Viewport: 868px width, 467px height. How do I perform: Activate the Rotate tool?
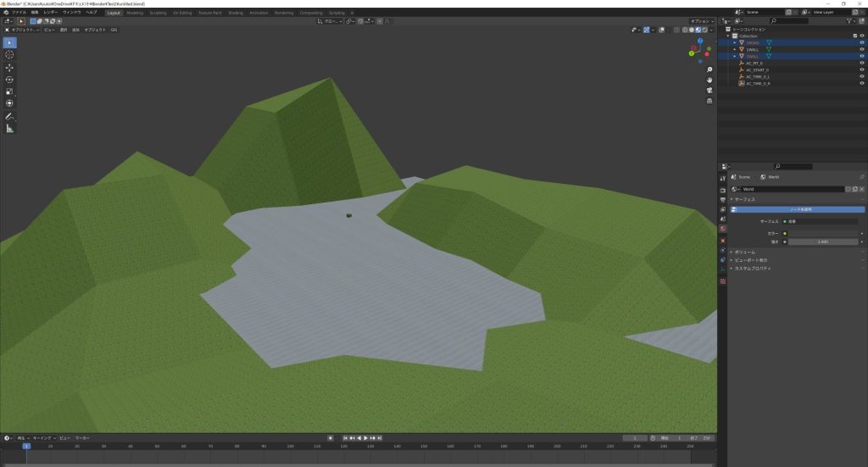[9, 79]
